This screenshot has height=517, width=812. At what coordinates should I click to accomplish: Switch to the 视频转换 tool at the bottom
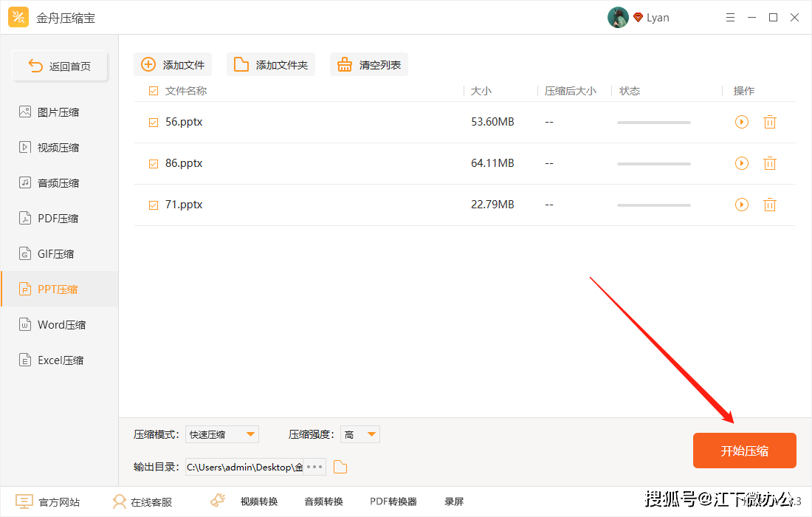258,501
